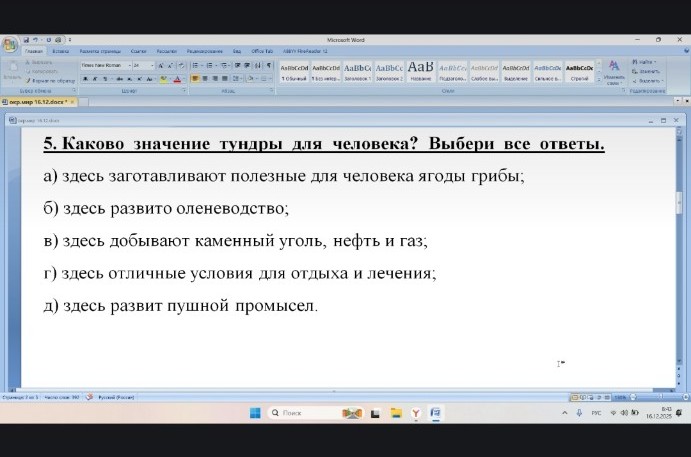Undo the last action
The width and height of the screenshot is (691, 457).
coord(36,40)
